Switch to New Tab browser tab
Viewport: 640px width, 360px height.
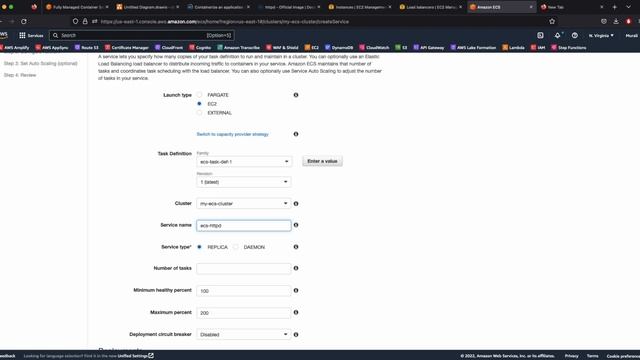(572, 7)
